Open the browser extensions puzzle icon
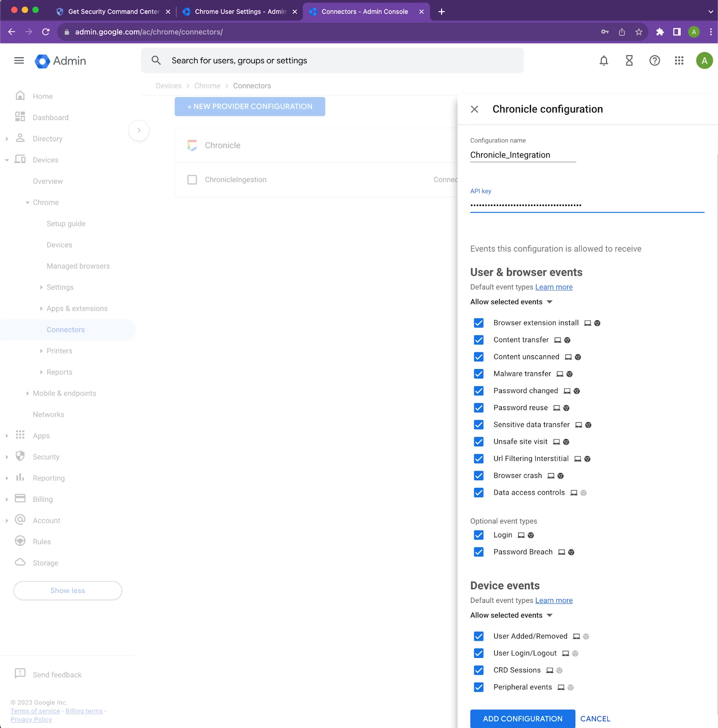Screen dimensions: 718x728 [x=660, y=32]
